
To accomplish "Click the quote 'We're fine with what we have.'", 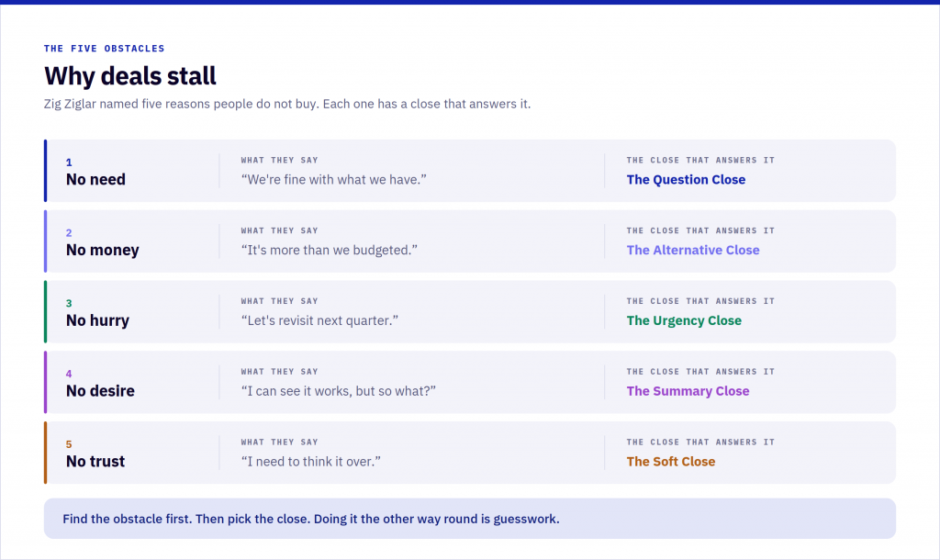I will (334, 179).
